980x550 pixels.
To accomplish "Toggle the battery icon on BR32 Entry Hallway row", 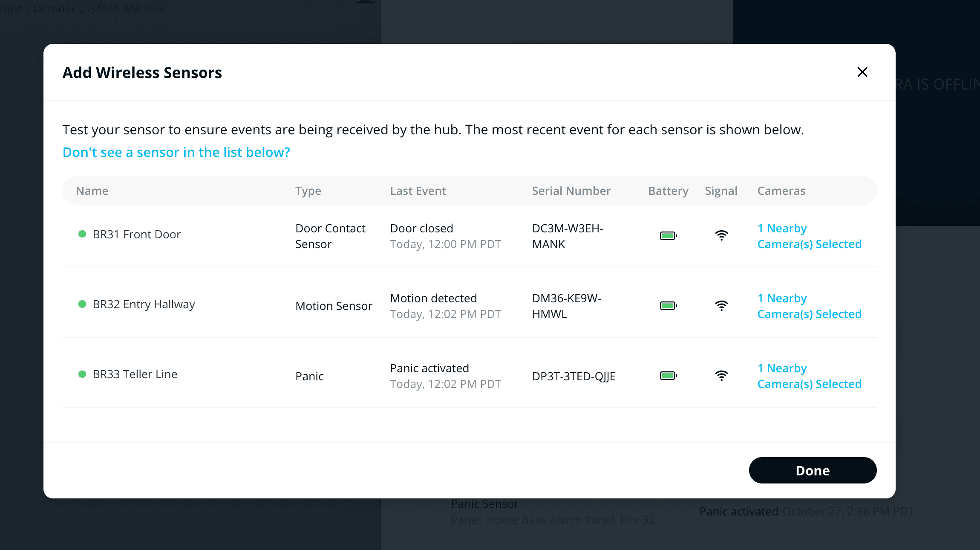I will 667,305.
